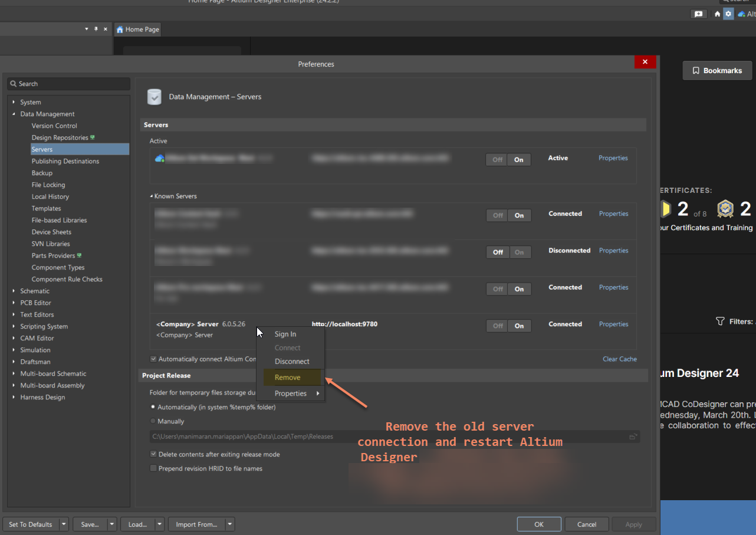
Task: Select the <Company> Server entry name
Action: [188, 324]
